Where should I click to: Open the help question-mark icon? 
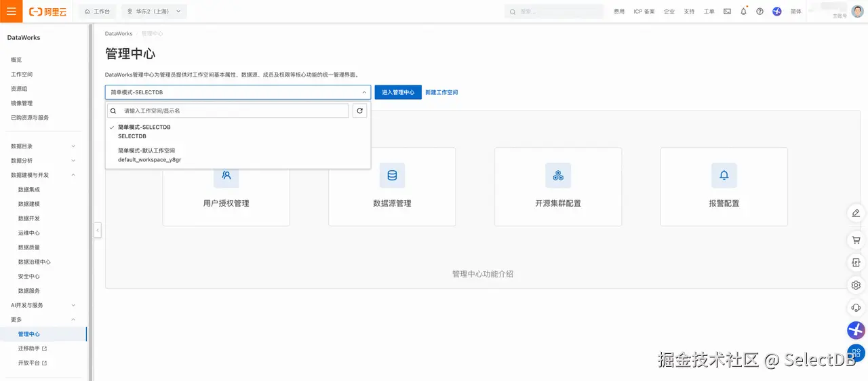(759, 12)
